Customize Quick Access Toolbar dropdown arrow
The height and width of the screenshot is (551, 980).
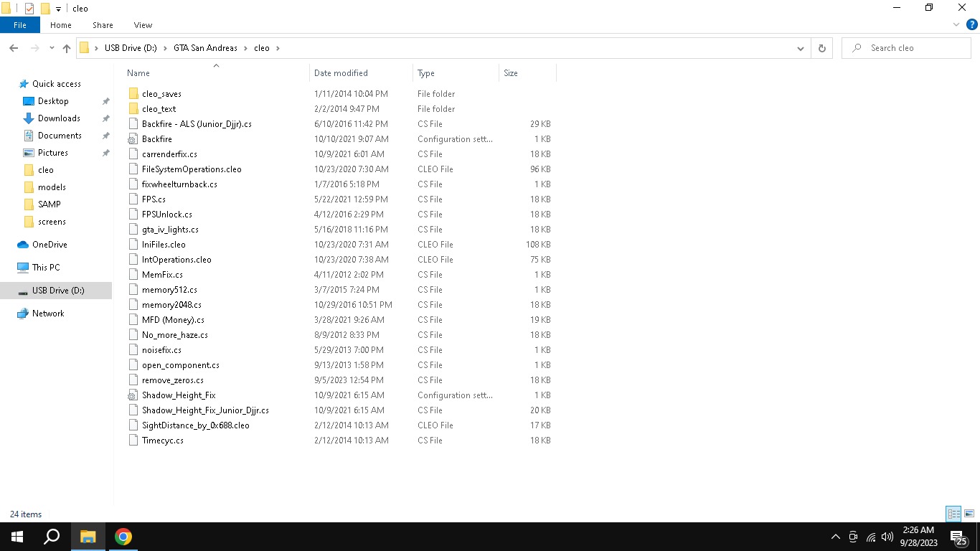(x=58, y=9)
